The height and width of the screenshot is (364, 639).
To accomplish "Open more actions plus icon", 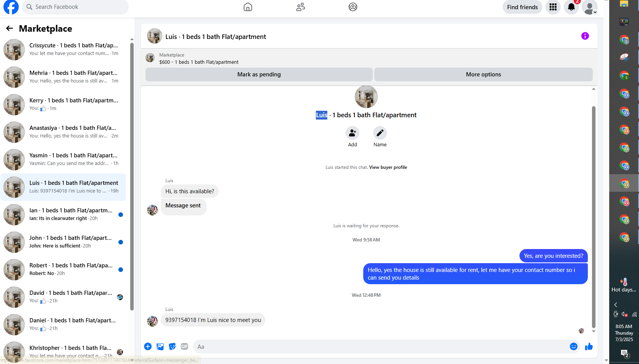I will point(148,346).
